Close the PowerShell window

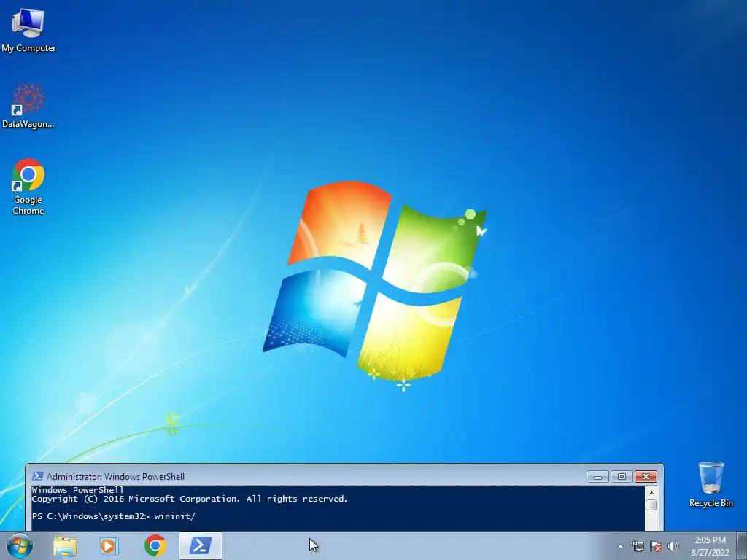pyautogui.click(x=646, y=476)
